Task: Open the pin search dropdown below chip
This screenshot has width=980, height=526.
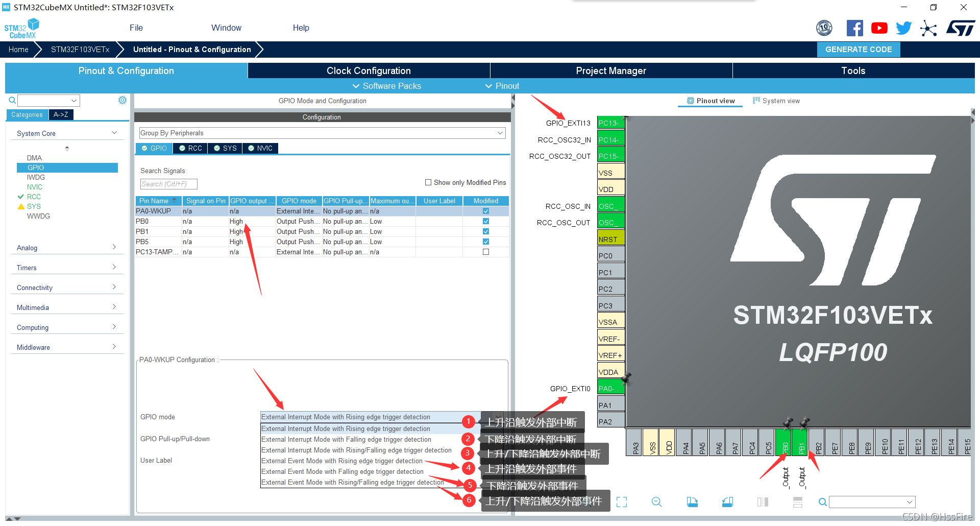Action: coord(872,502)
